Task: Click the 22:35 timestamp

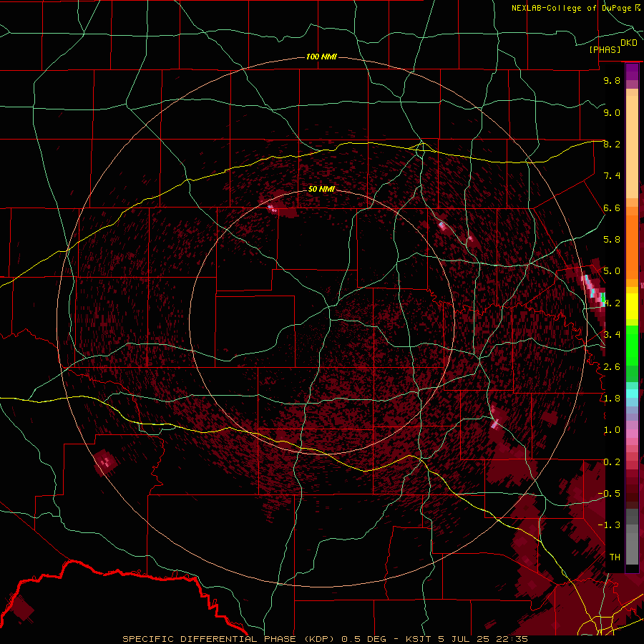Action: pos(513,639)
